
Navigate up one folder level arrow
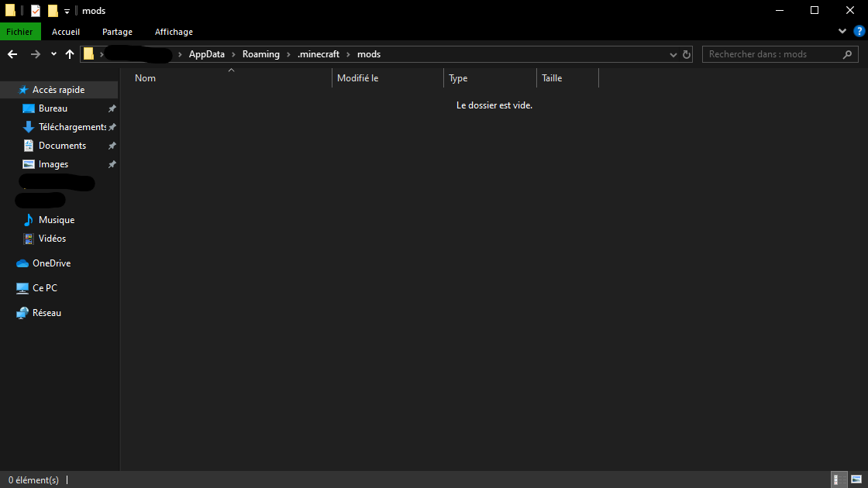[x=70, y=54]
